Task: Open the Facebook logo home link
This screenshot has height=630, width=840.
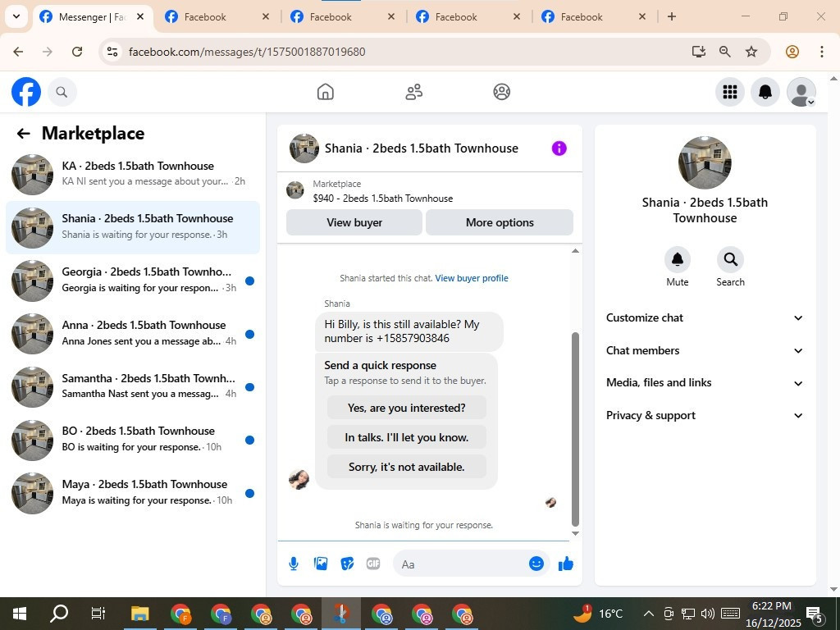Action: click(x=26, y=92)
